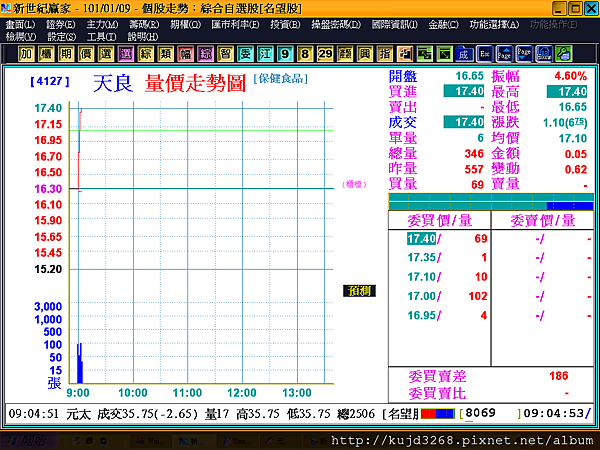Click the yellow 8 toolbar icon
The height and width of the screenshot is (450, 600).
305,54
